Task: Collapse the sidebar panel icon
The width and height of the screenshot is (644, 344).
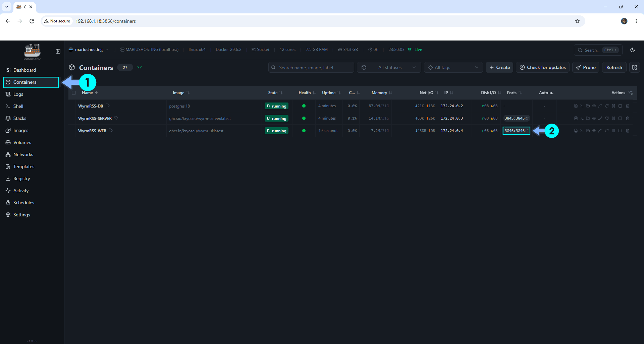Action: (x=58, y=51)
